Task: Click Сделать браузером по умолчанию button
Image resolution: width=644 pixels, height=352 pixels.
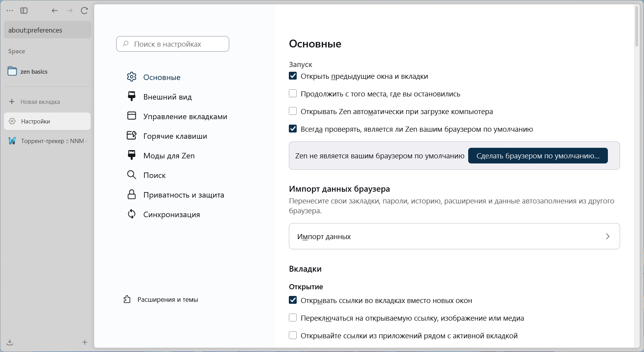Action: (538, 156)
